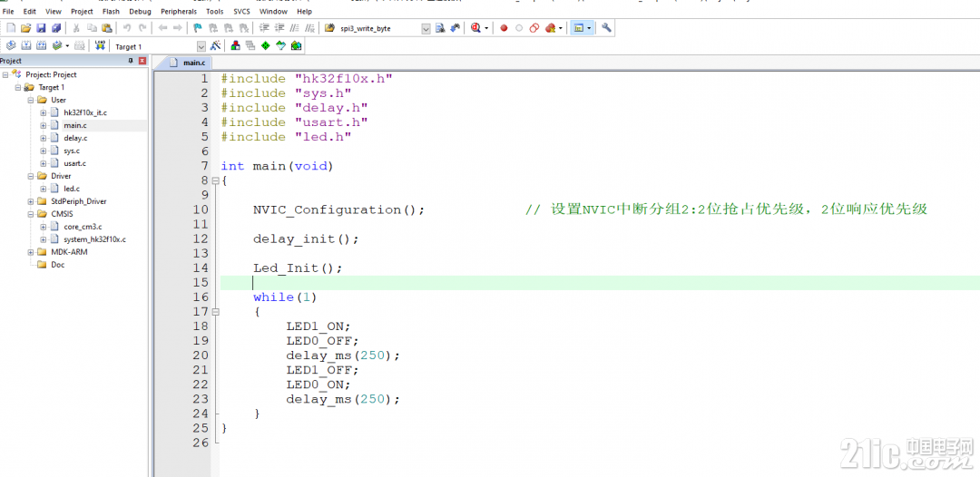The width and height of the screenshot is (980, 477).
Task: Open the File menu
Action: [x=9, y=11]
